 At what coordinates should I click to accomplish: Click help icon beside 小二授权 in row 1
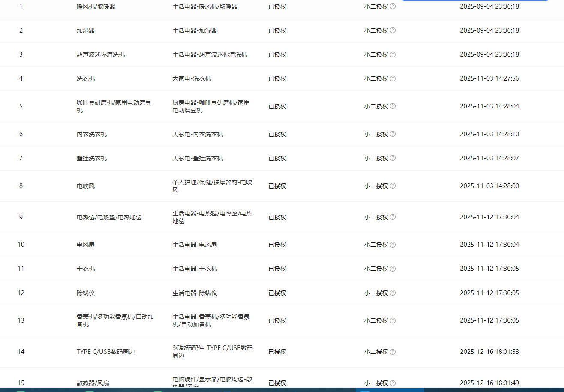click(393, 6)
